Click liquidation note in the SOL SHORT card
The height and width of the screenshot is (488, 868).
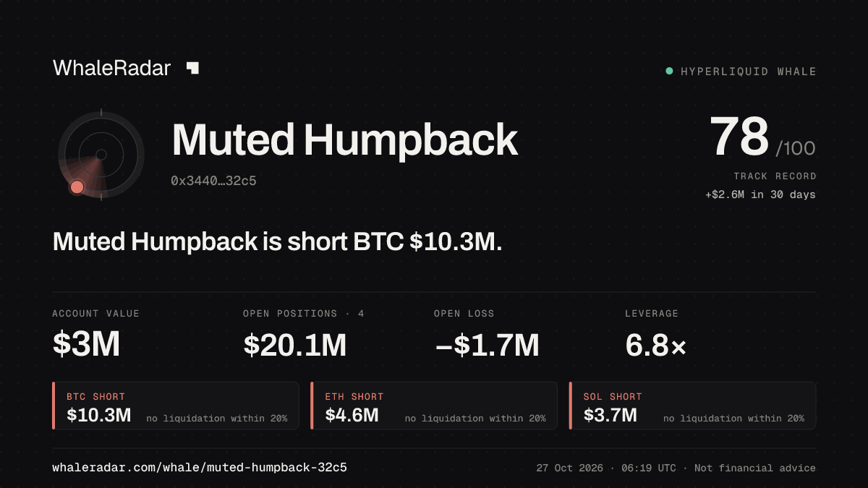733,418
